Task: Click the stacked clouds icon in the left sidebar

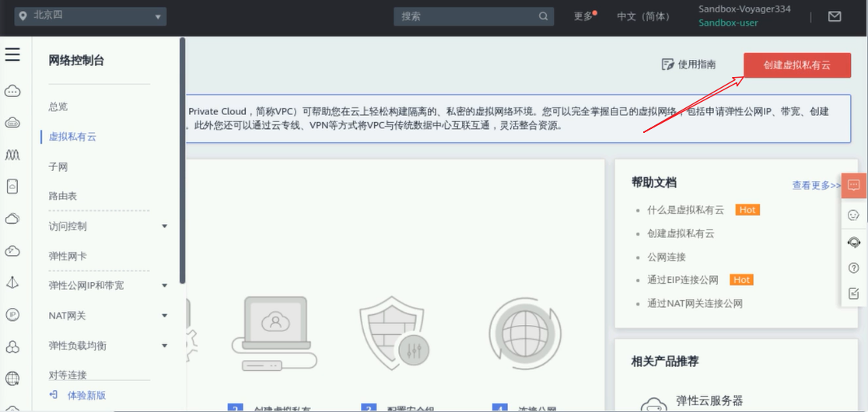Action: pyautogui.click(x=12, y=219)
